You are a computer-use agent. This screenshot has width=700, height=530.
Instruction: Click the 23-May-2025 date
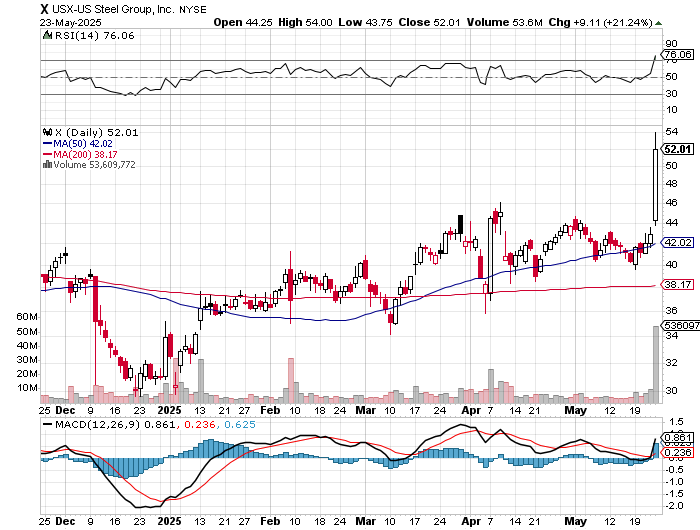[70, 22]
